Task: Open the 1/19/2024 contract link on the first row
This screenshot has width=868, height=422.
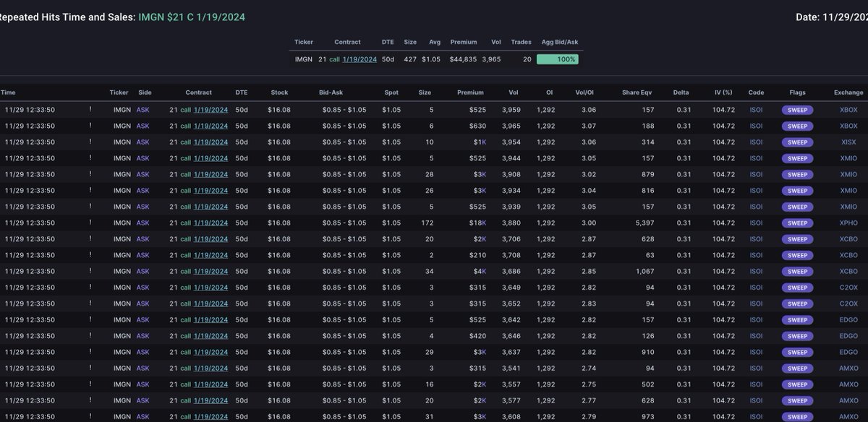Action: (x=209, y=109)
